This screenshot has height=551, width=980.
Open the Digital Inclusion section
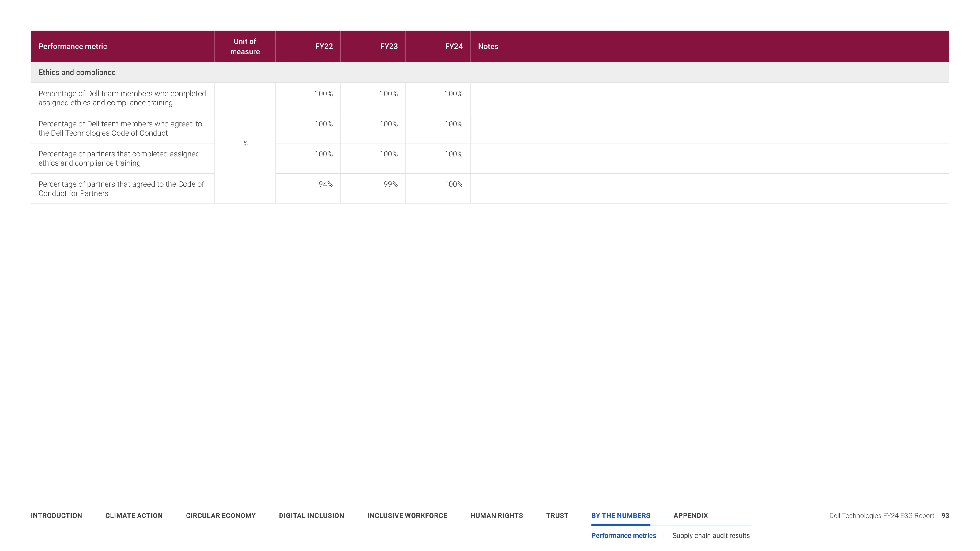[311, 515]
